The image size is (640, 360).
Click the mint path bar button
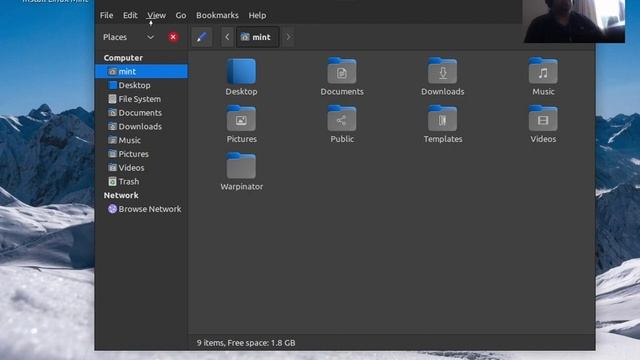tap(257, 37)
